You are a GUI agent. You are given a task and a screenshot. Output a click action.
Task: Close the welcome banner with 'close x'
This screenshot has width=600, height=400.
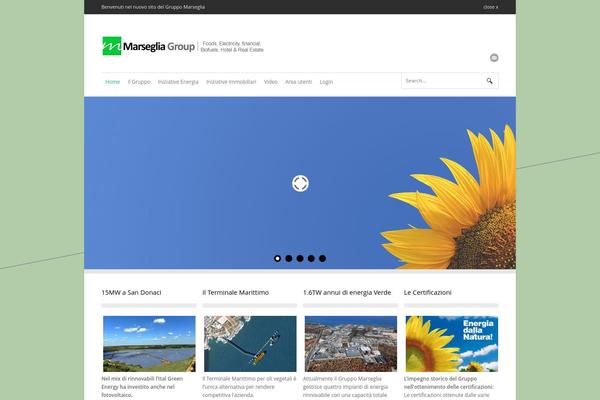pyautogui.click(x=490, y=7)
